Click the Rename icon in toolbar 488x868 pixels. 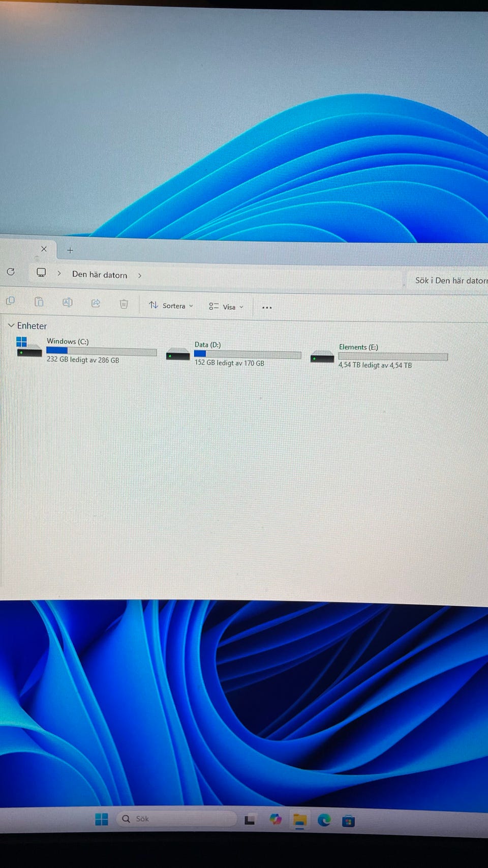pyautogui.click(x=67, y=303)
